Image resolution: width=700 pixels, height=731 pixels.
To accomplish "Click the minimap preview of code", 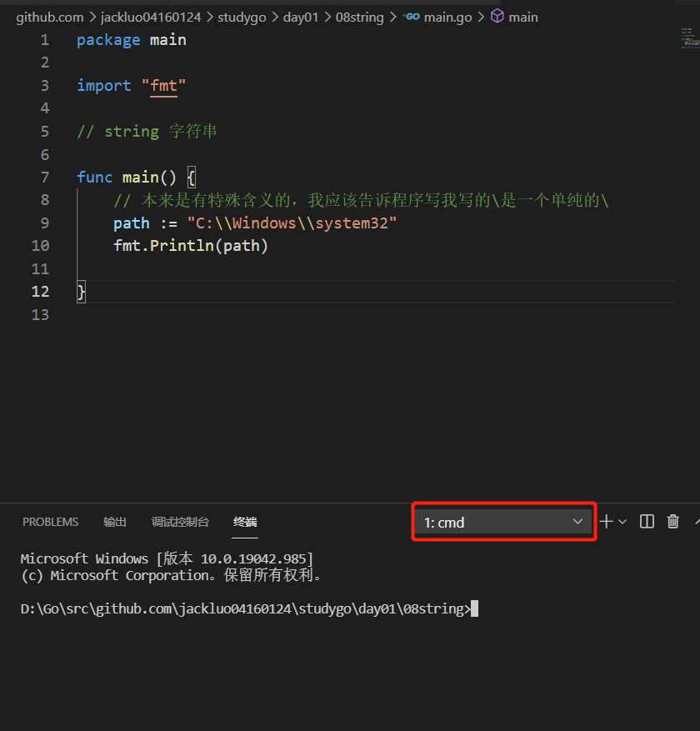I will pos(690,38).
